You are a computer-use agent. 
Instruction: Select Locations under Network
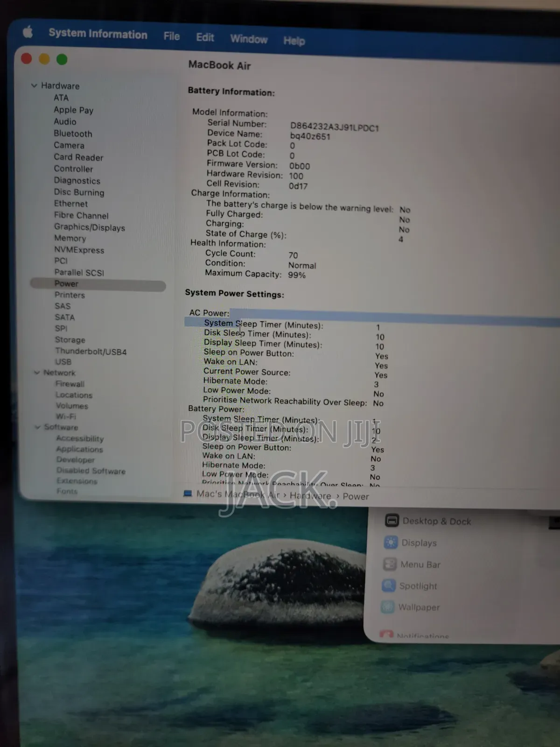click(x=74, y=395)
